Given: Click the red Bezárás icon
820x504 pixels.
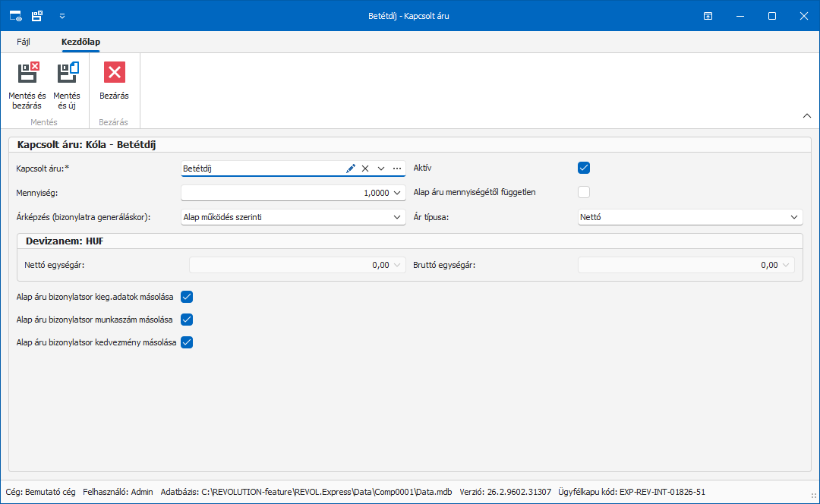Looking at the screenshot, I should pyautogui.click(x=115, y=73).
